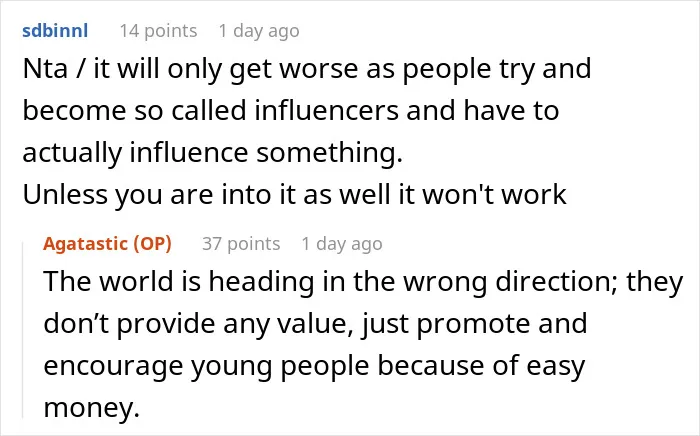Screen dimensions: 700x436
Task: Click the line 'The world is heading in the wrong direction'
Action: (x=363, y=282)
